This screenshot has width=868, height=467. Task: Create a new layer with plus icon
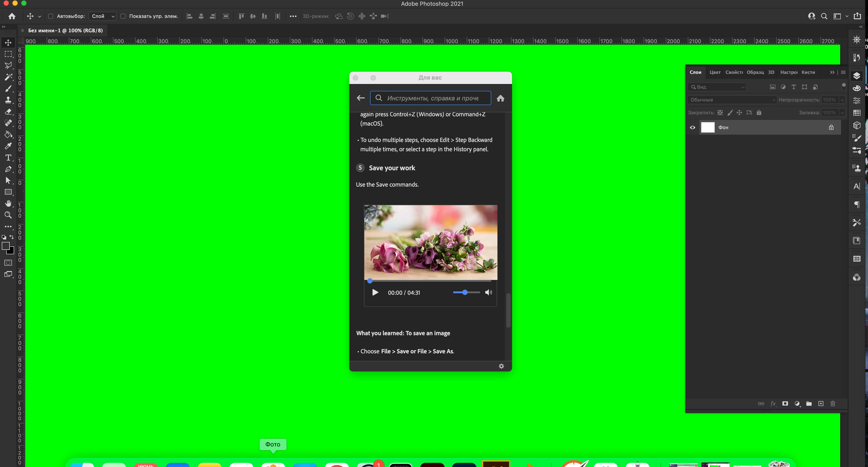(x=821, y=404)
